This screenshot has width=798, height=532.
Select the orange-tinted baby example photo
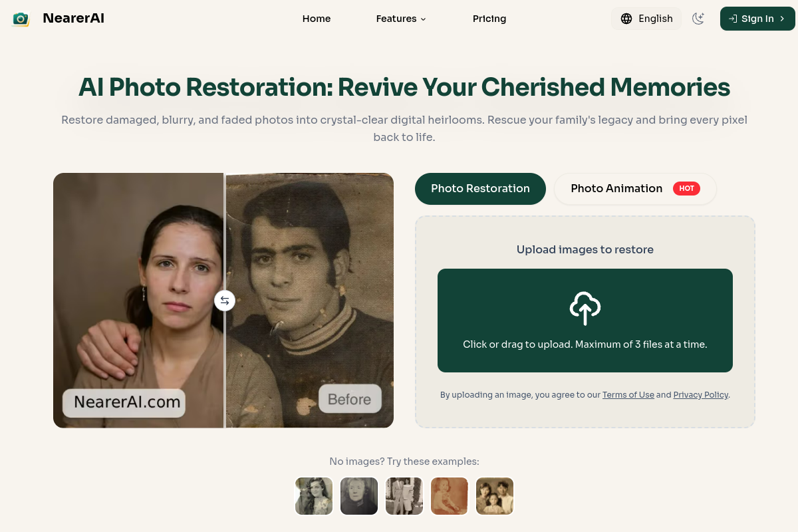[x=450, y=496]
